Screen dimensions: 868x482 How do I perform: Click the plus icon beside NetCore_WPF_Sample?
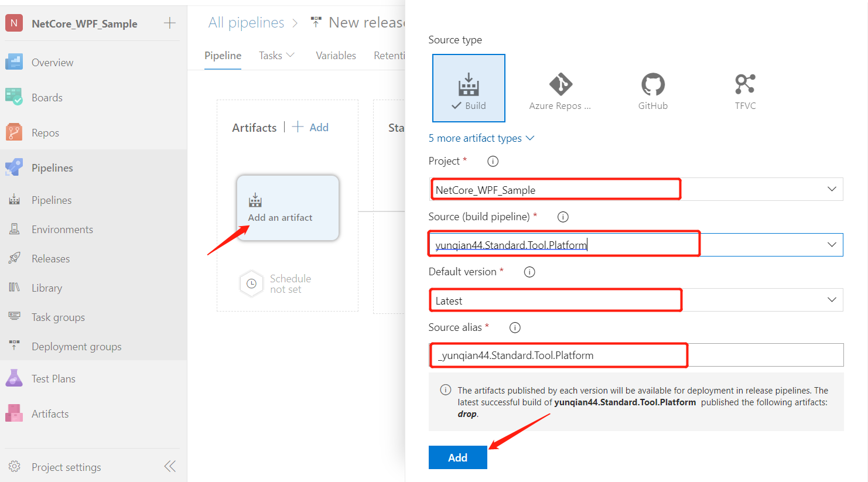pyautogui.click(x=170, y=23)
